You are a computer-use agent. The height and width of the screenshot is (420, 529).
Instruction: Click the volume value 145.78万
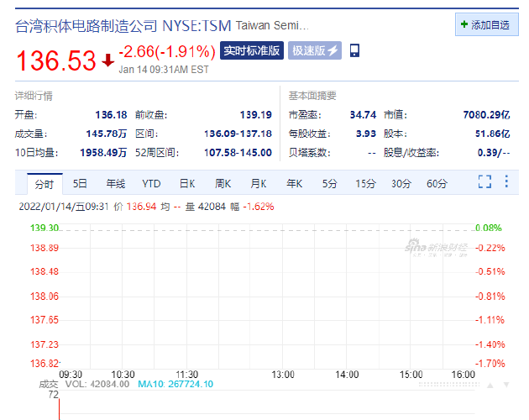107,134
